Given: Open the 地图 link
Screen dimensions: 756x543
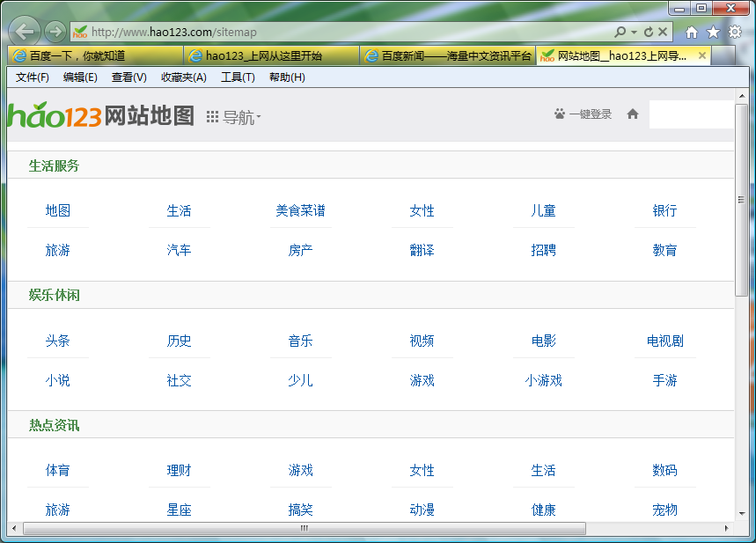Looking at the screenshot, I should [x=58, y=210].
